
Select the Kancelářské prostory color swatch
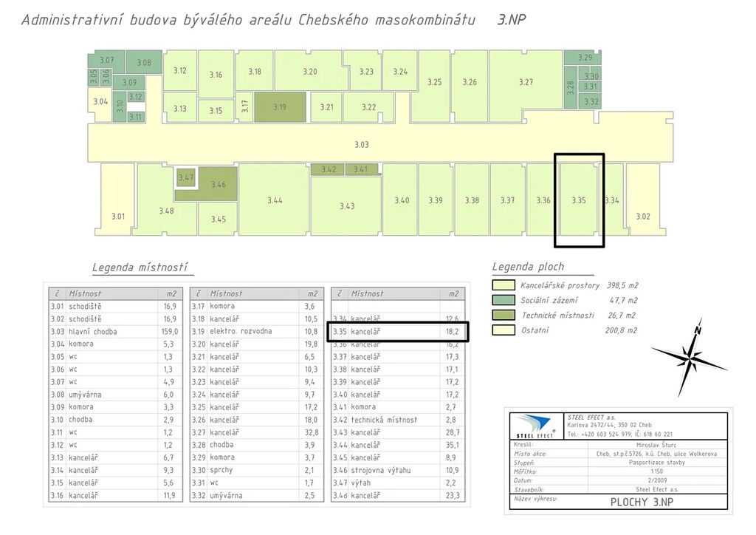[504, 284]
